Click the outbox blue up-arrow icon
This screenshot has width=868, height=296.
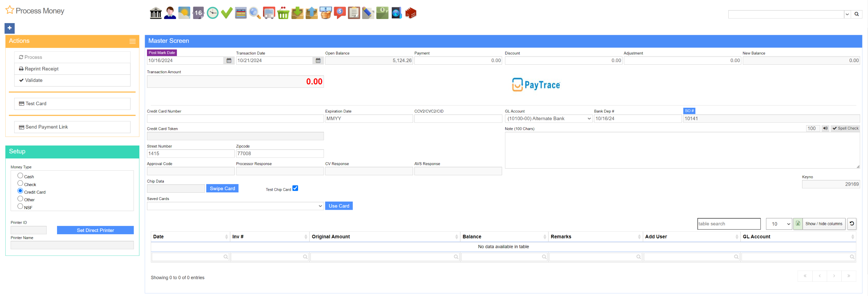(x=311, y=13)
